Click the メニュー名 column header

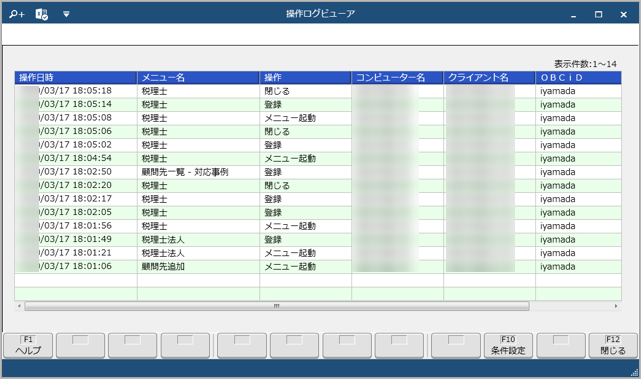tap(198, 77)
